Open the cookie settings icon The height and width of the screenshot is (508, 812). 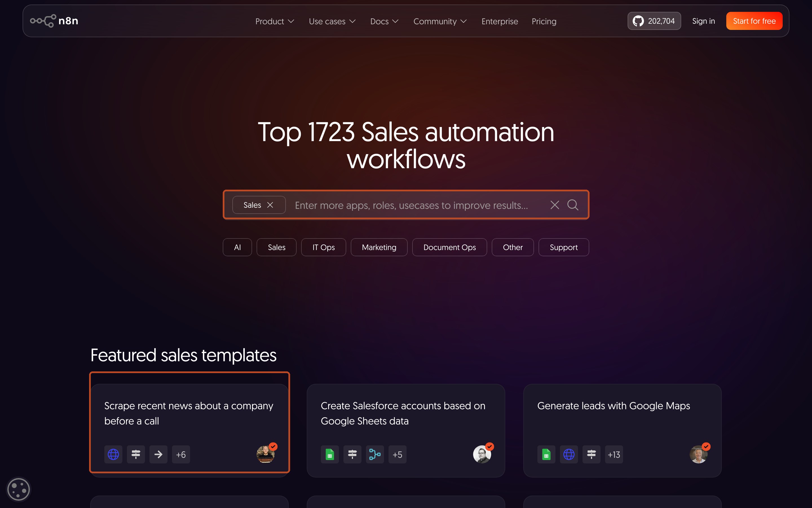(18, 489)
